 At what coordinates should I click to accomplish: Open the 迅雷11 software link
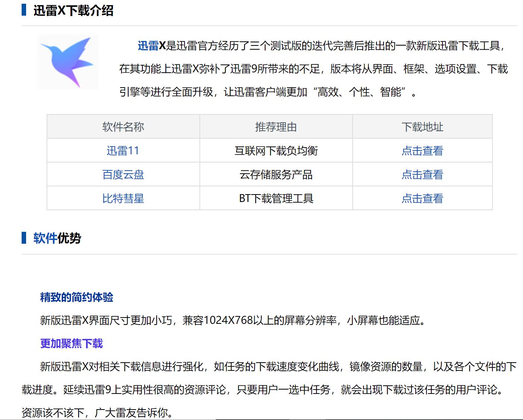(123, 151)
